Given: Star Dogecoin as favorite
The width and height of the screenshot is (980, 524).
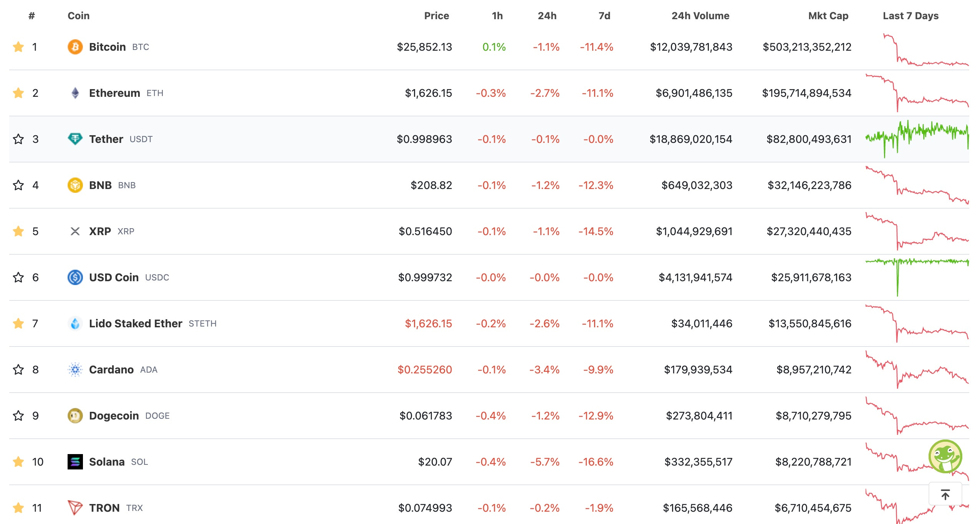Looking at the screenshot, I should (x=18, y=416).
